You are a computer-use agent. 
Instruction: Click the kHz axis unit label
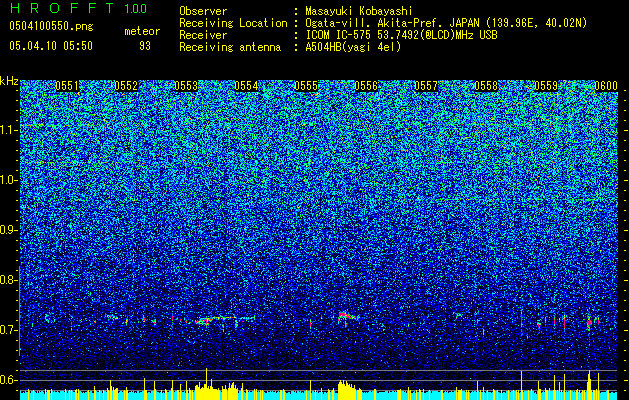click(9, 81)
